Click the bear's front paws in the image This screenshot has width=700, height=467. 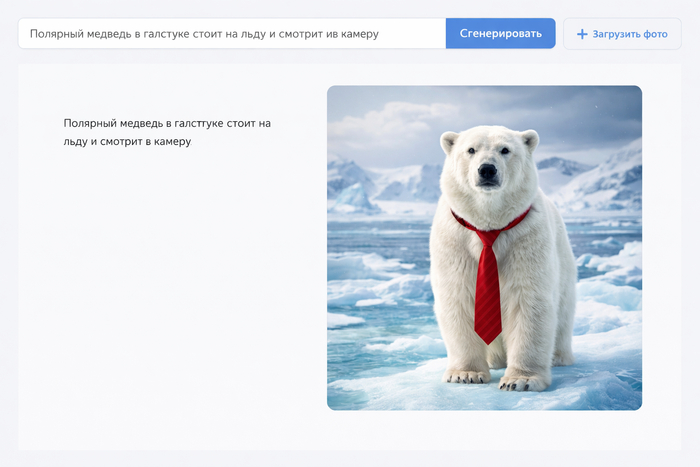490,378
